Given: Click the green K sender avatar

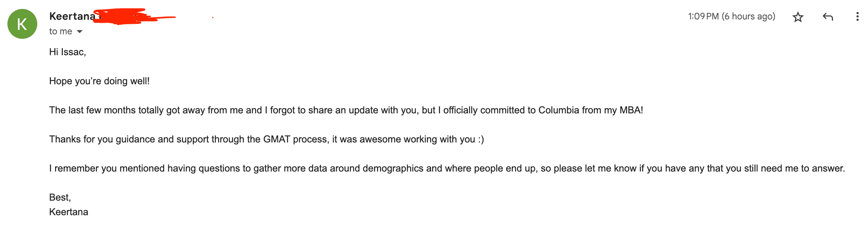Looking at the screenshot, I should coord(22,24).
